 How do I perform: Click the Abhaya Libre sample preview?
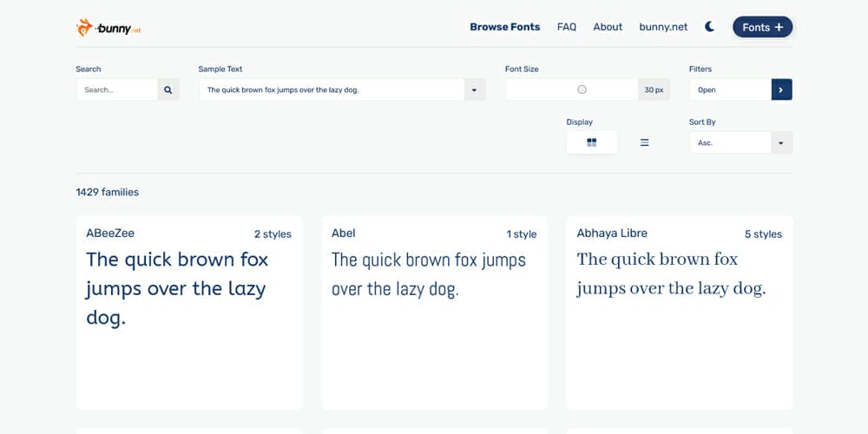[671, 274]
